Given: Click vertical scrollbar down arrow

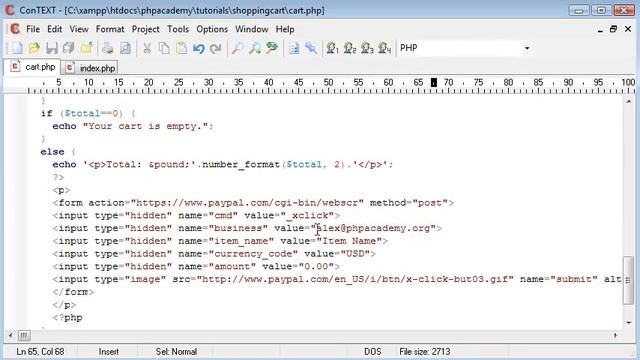Looking at the screenshot, I should click(x=629, y=323).
